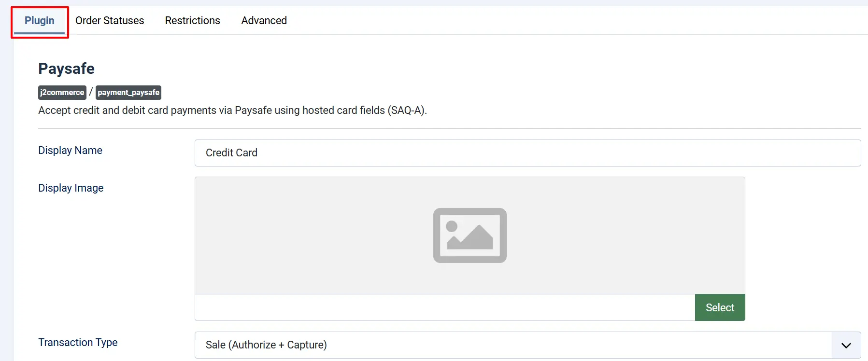Switch to the Order Statuses tab
Viewport: 868px width, 361px height.
click(x=110, y=20)
